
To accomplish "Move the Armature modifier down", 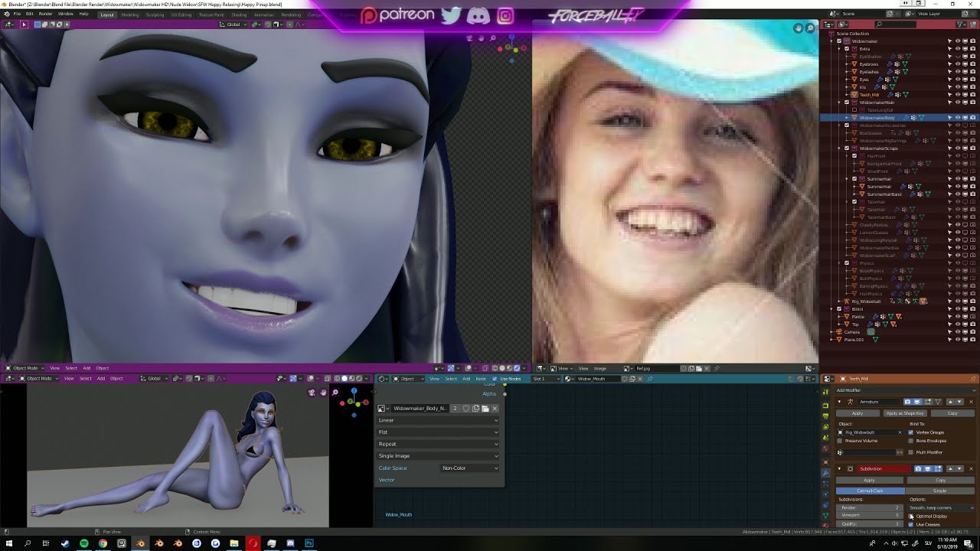I will click(x=959, y=402).
